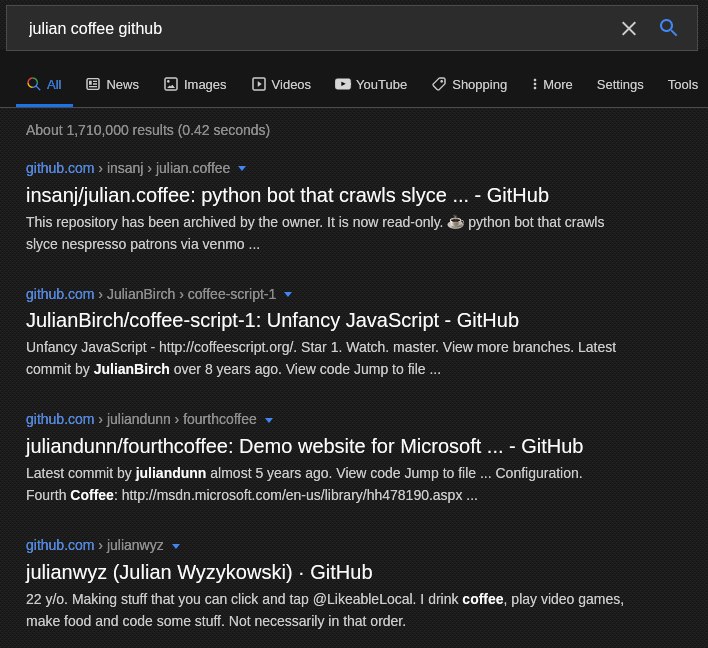
Task: Open the More search categories menu
Action: coord(552,84)
